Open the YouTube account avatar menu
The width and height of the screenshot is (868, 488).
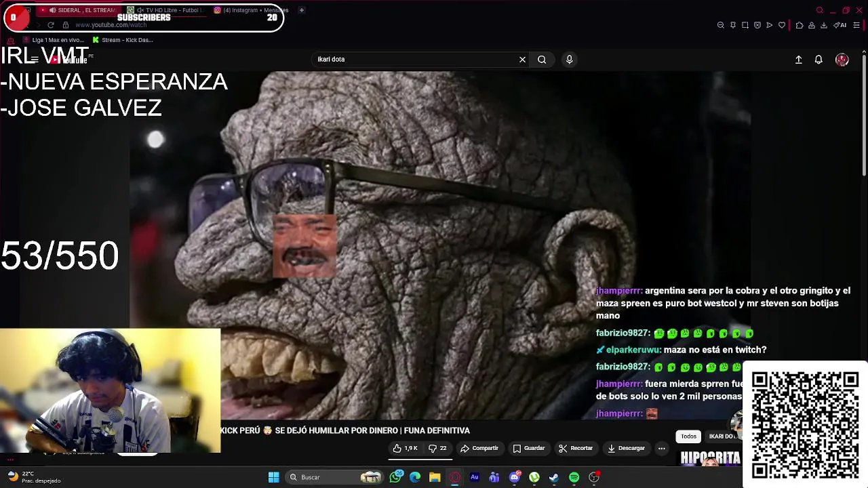pyautogui.click(x=842, y=60)
